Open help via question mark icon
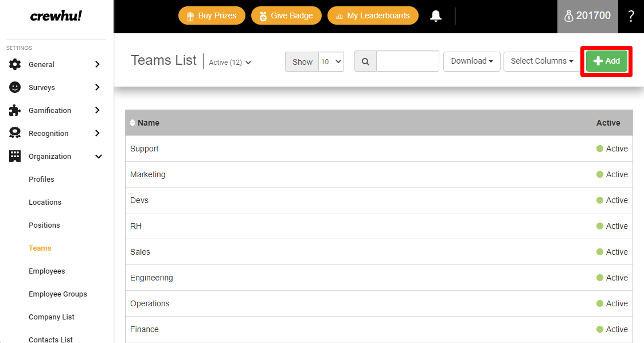Image resolution: width=644 pixels, height=343 pixels. (x=631, y=16)
